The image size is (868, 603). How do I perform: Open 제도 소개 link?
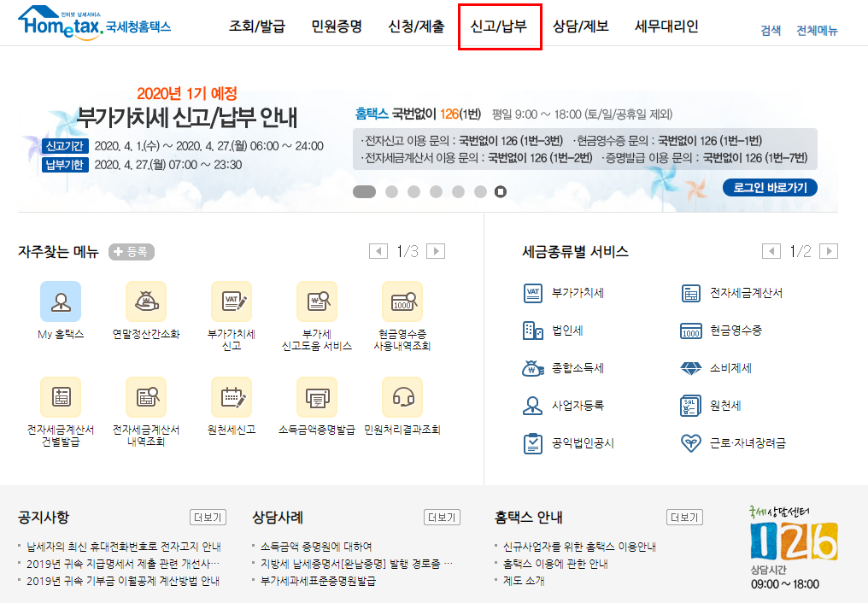pos(524,581)
